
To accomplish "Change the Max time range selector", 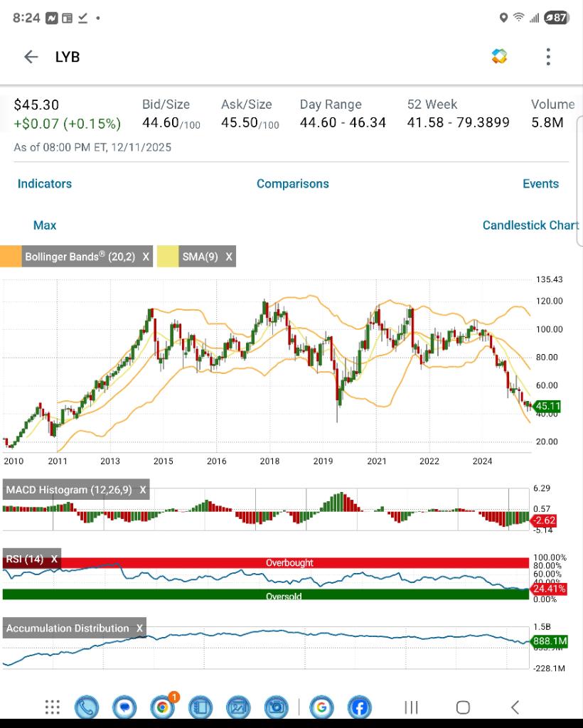I will pyautogui.click(x=45, y=225).
